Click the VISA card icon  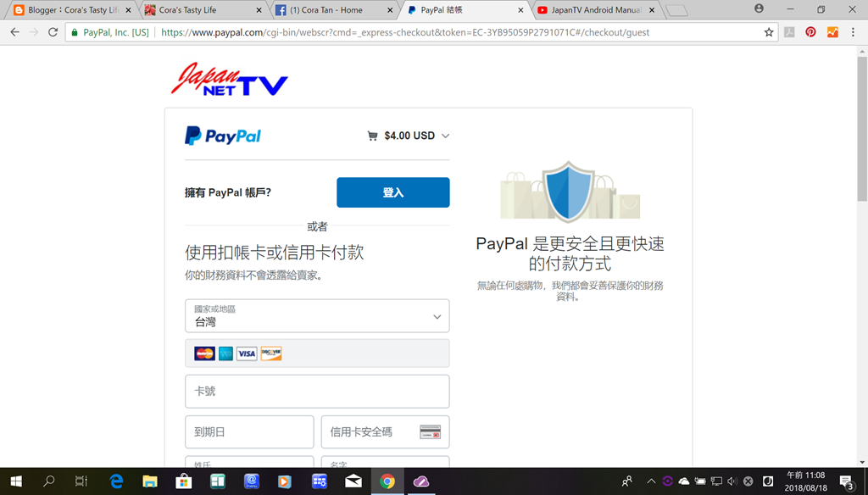tap(247, 353)
